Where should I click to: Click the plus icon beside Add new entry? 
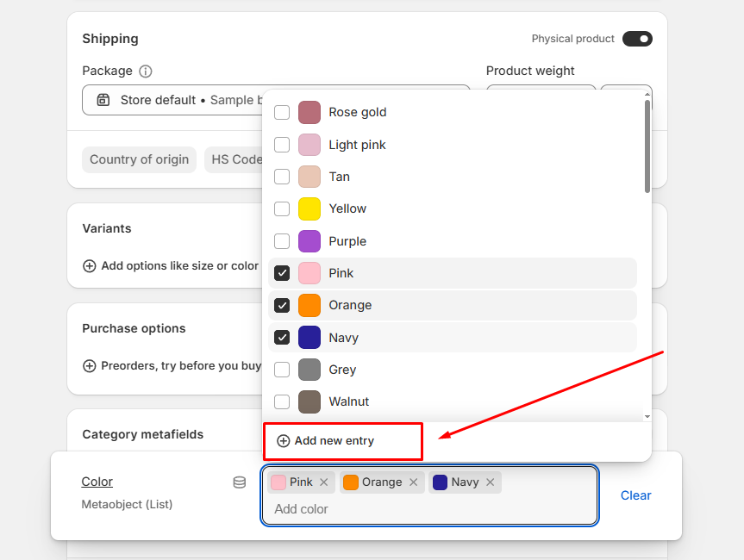click(284, 441)
